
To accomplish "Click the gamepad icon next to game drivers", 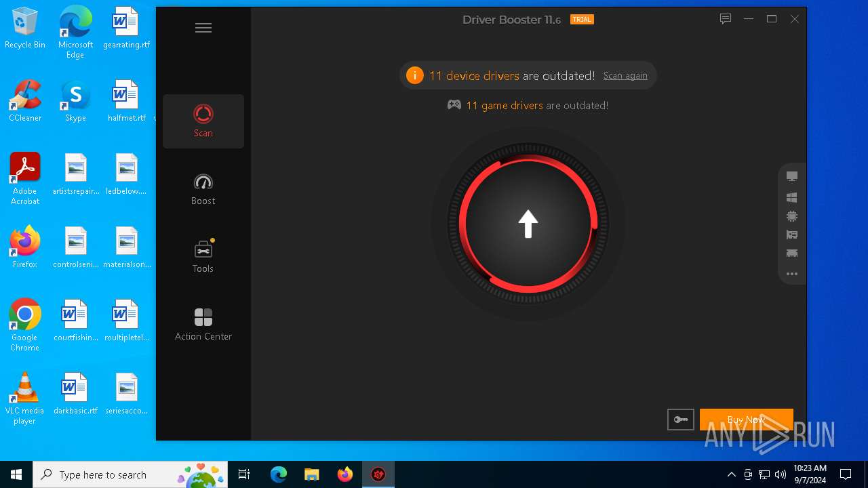I will pos(454,105).
